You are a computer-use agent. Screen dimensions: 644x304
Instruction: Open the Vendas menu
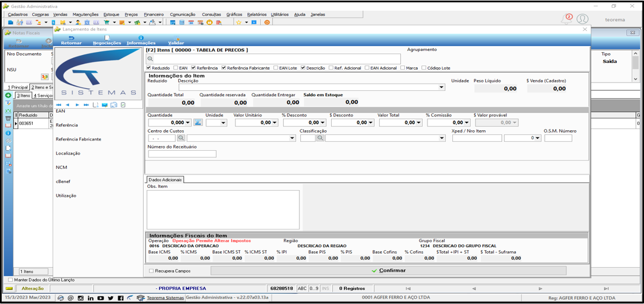coord(61,15)
